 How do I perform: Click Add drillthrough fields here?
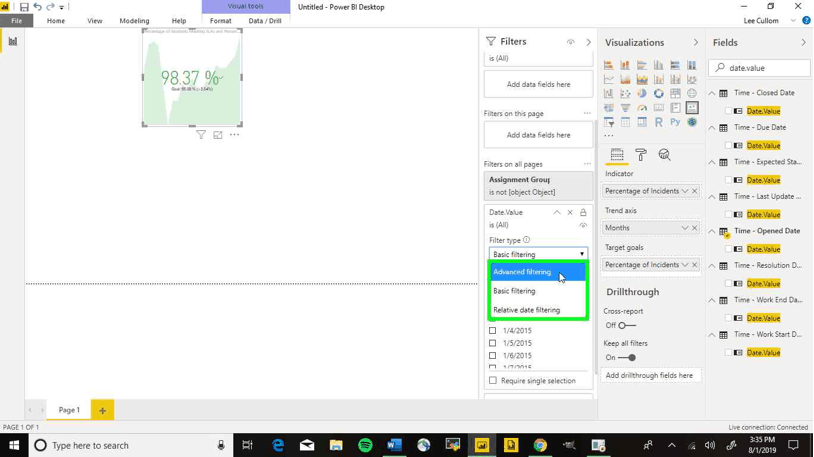point(649,375)
